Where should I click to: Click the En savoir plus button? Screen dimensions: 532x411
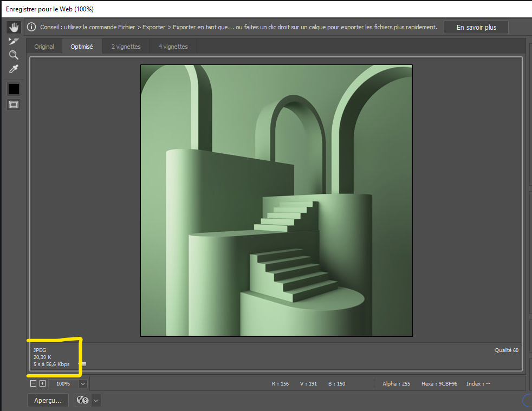[476, 27]
